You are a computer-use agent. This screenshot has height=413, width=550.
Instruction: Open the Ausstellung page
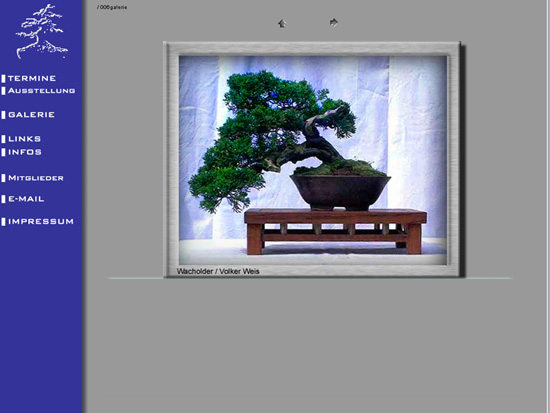pos(41,91)
